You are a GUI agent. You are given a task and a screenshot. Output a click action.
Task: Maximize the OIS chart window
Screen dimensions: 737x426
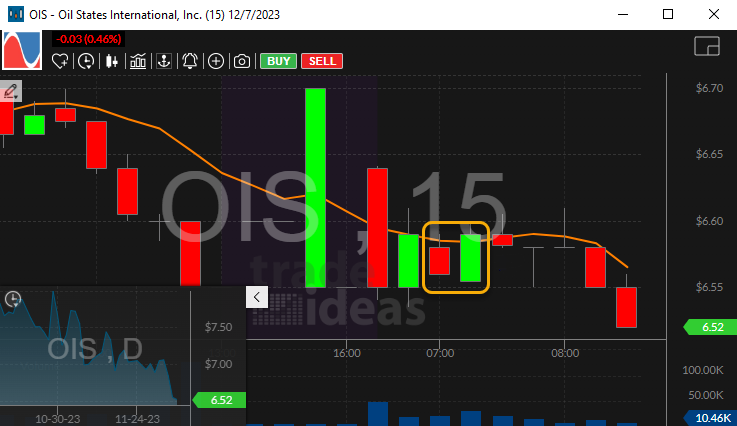point(668,14)
